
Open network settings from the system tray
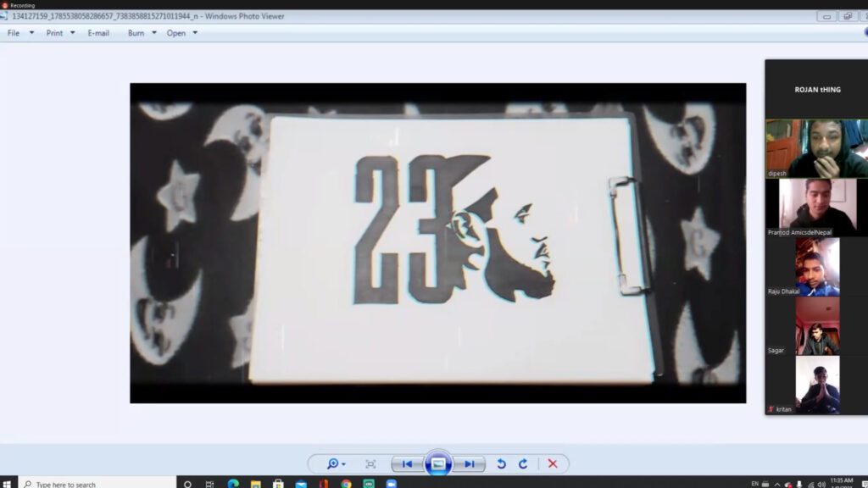(x=811, y=484)
